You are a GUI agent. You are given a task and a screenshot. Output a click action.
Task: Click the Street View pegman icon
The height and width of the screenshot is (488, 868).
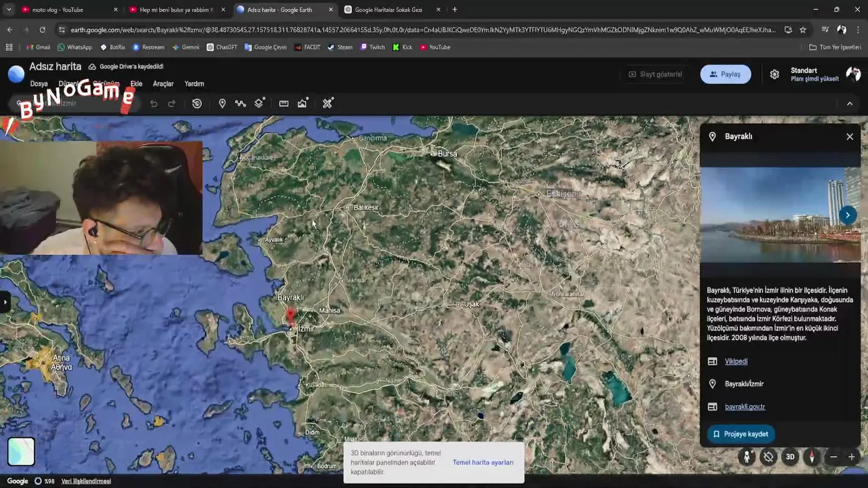coord(747,457)
